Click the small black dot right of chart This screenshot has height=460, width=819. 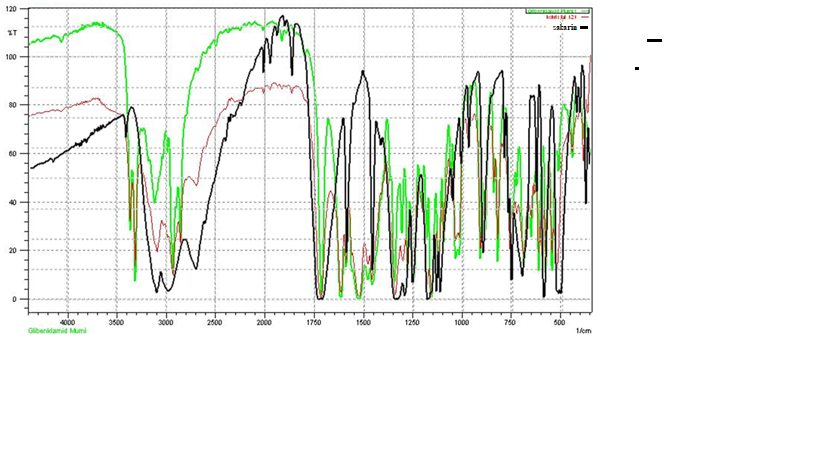(x=636, y=69)
